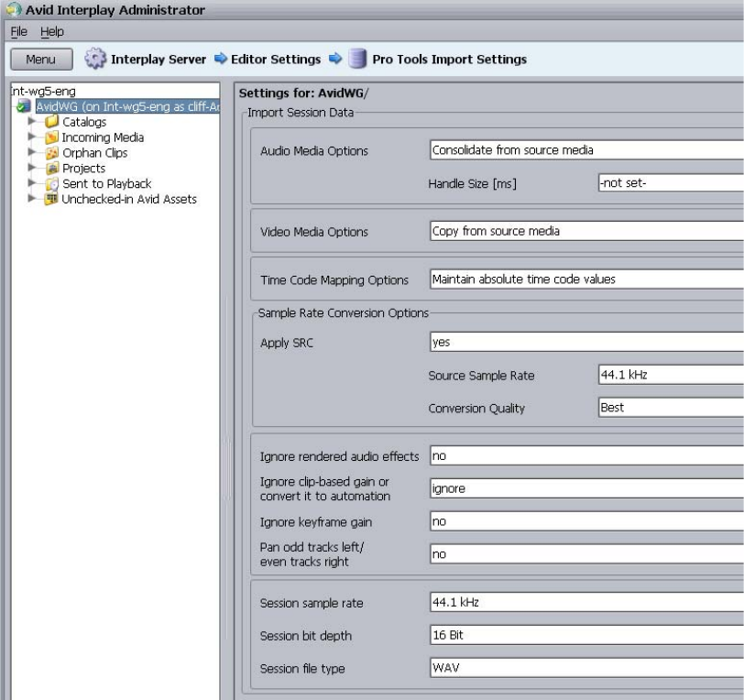Open the Help menu
This screenshot has width=744, height=700.
point(51,32)
